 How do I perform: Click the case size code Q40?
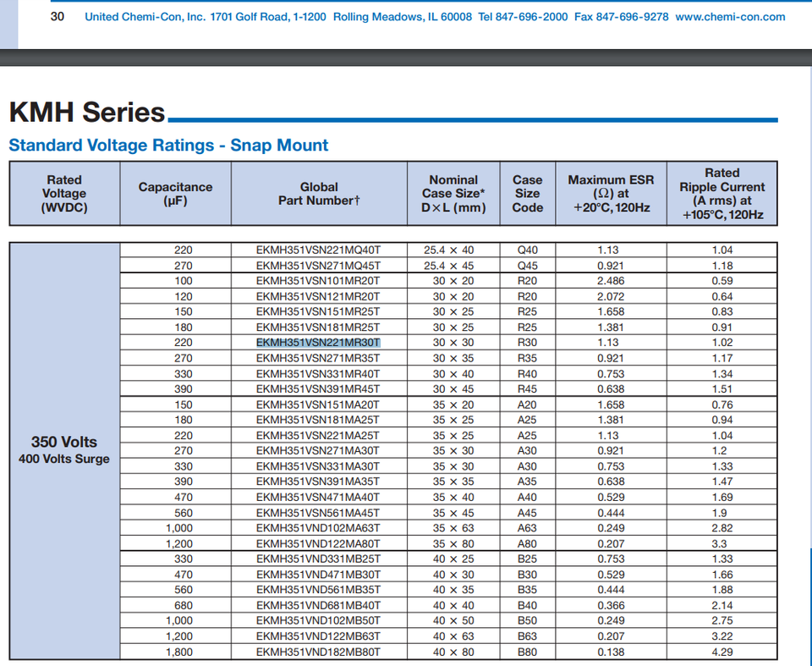click(527, 250)
